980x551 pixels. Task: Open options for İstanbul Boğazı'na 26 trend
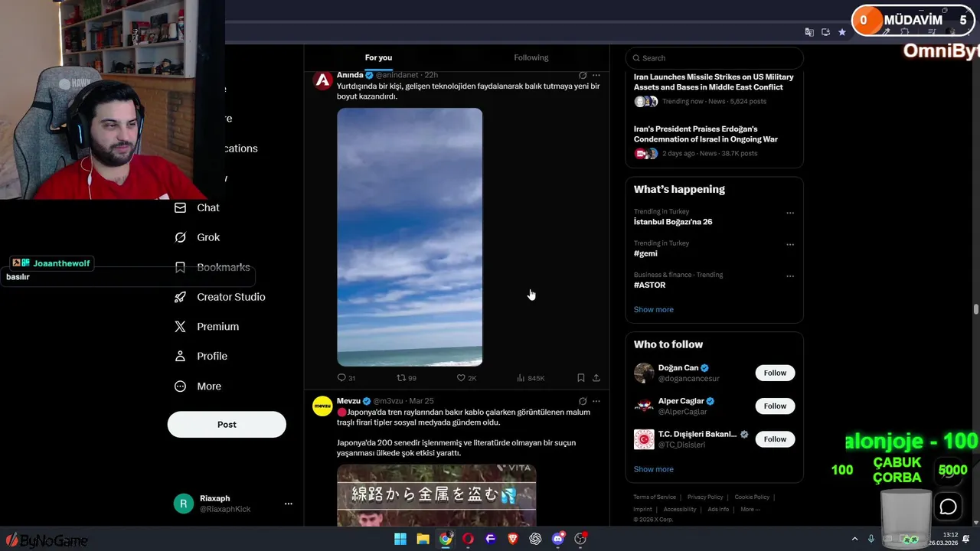790,214
